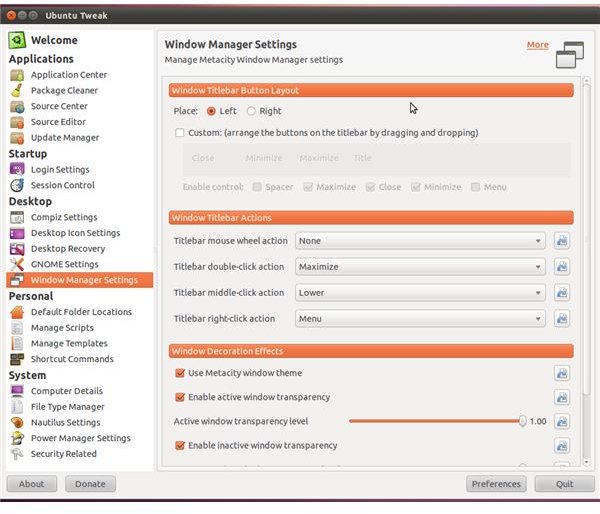Toggle the Close enable control checkbox
The image size is (600, 514).
click(x=370, y=187)
